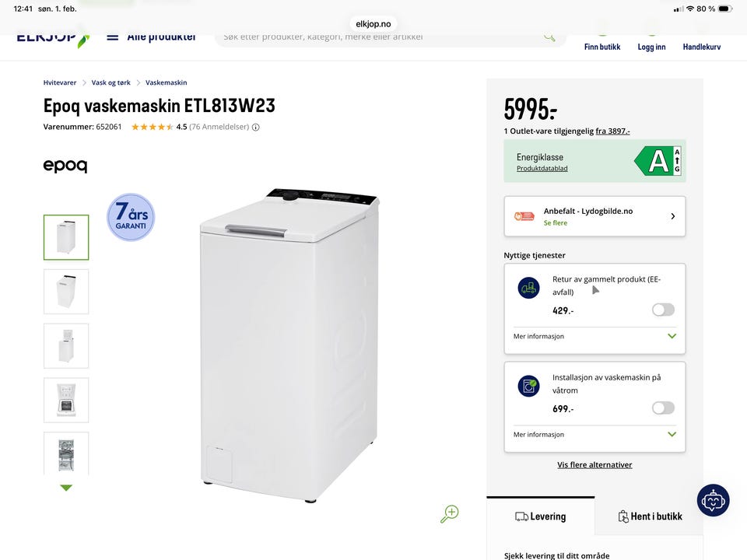Open the chatbot assistant icon
Screen dimensions: 747x560
pyautogui.click(x=713, y=500)
